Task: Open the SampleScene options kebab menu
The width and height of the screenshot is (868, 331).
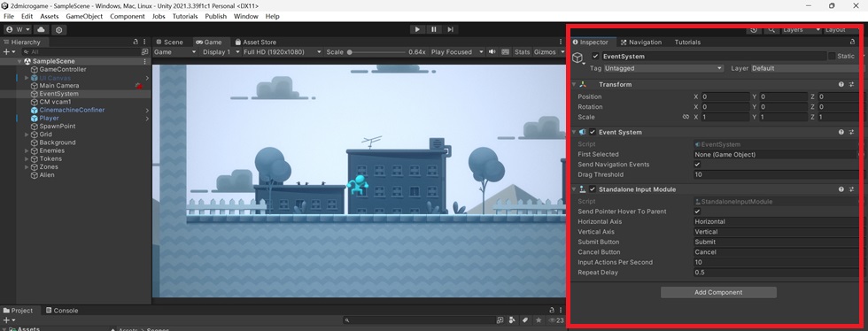Action: click(x=145, y=61)
